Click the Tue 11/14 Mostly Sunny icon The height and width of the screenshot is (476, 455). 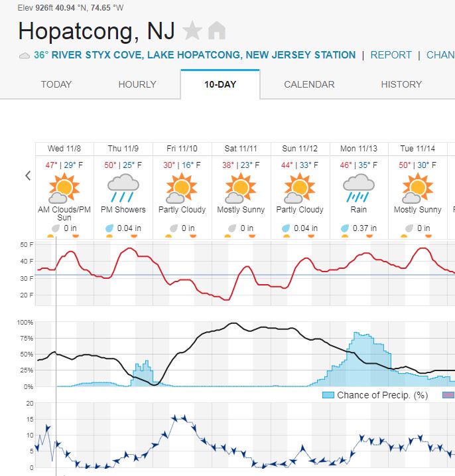click(418, 188)
